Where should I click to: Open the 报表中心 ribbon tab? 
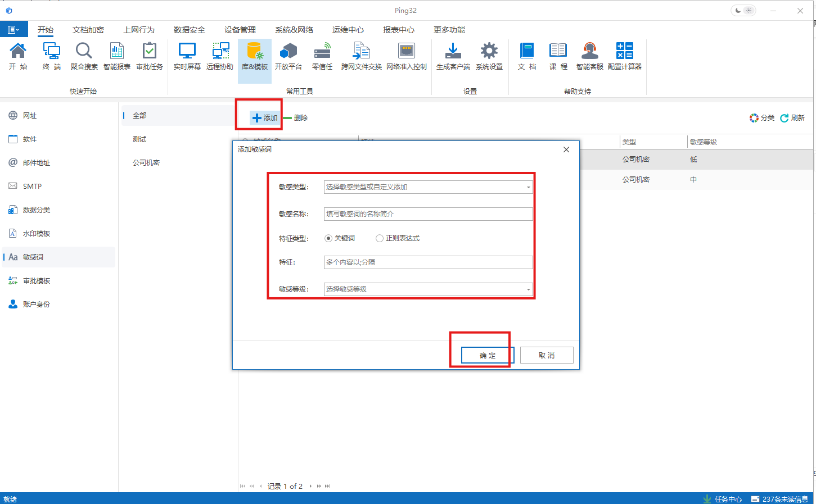coord(398,30)
